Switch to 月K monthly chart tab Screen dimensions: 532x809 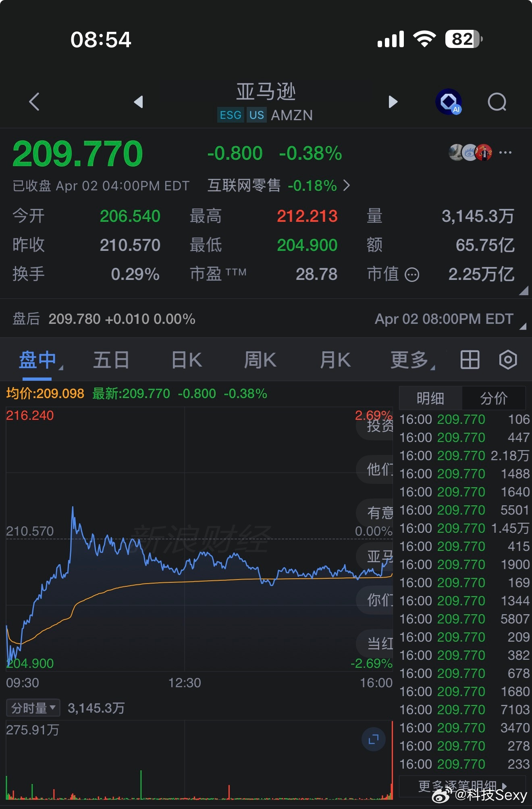coord(335,360)
